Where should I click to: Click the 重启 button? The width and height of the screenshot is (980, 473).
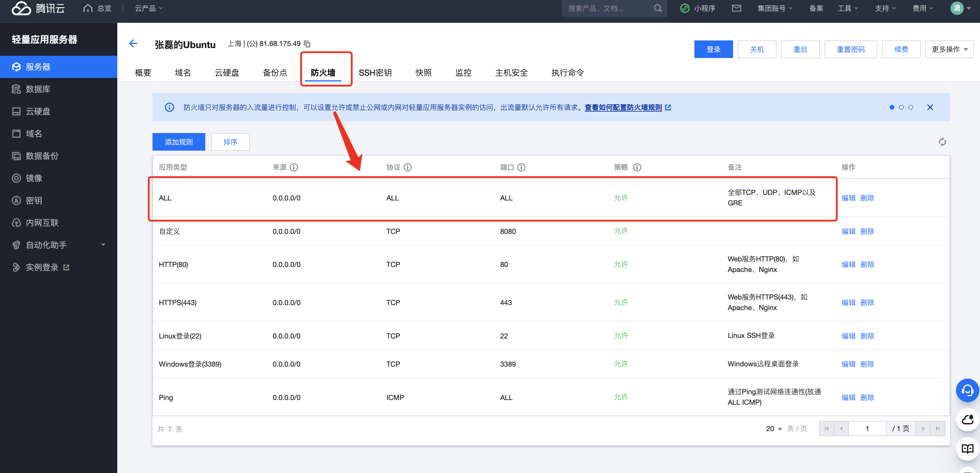click(800, 50)
